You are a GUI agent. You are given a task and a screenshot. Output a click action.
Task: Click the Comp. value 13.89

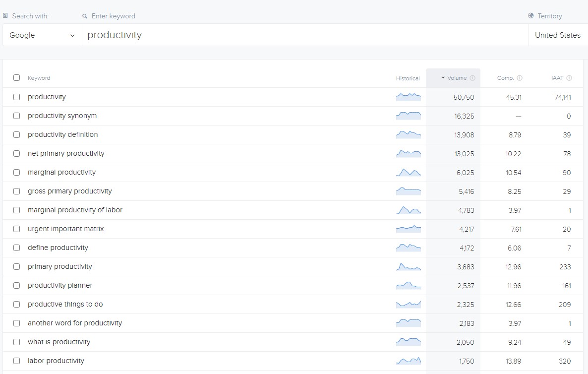click(x=513, y=361)
